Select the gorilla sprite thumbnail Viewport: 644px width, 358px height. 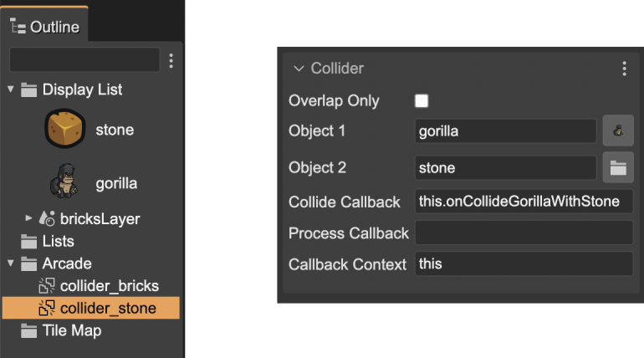(x=64, y=181)
